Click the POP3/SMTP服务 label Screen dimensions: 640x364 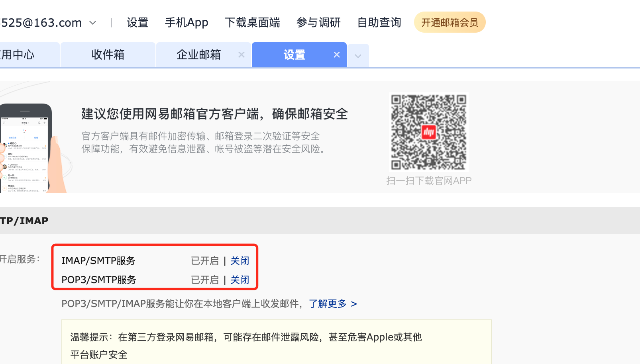point(99,280)
